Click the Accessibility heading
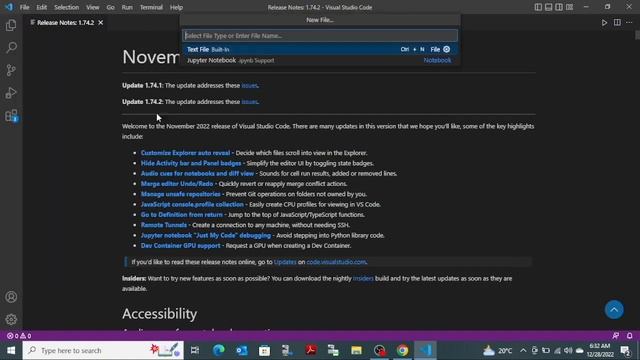 160,314
